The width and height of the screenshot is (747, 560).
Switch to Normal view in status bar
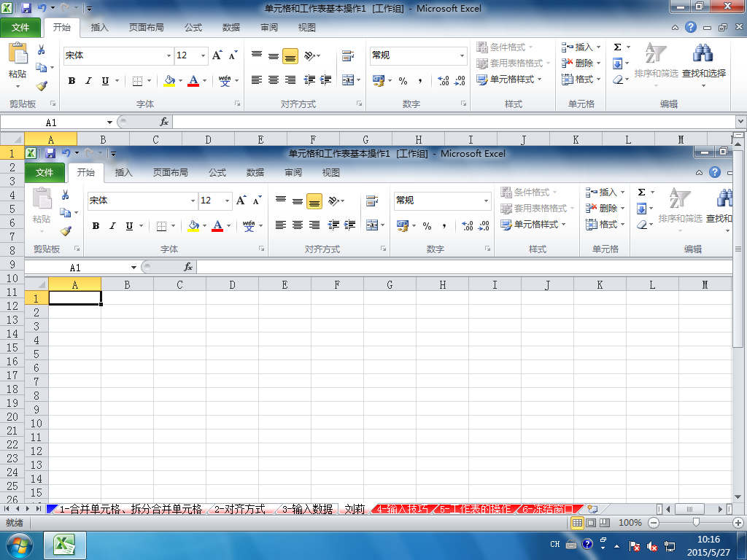(x=577, y=523)
